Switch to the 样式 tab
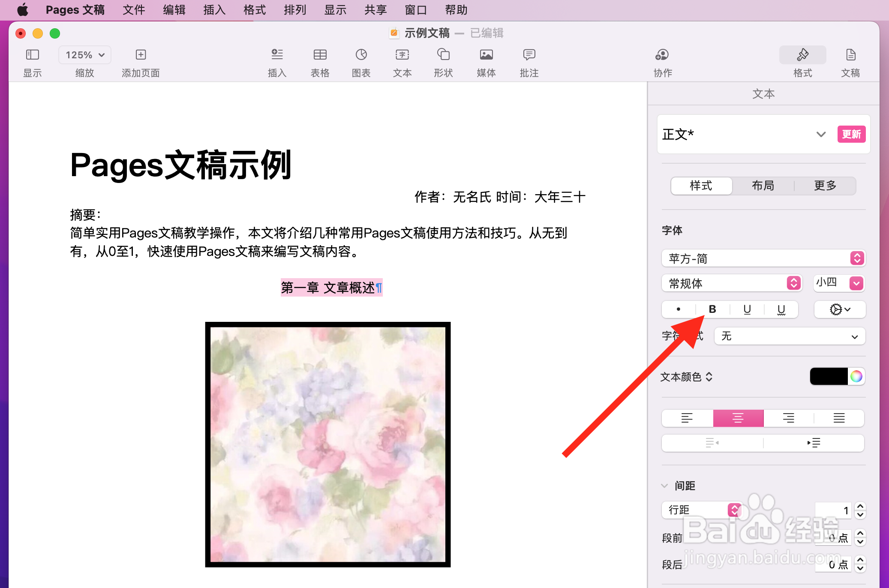This screenshot has width=889, height=588. (701, 186)
